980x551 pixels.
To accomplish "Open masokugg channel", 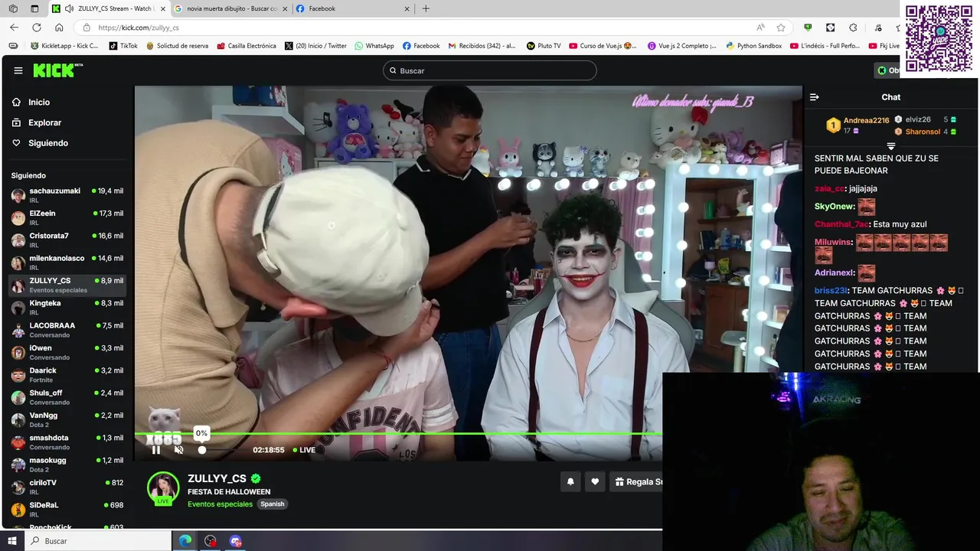I will 67,465.
